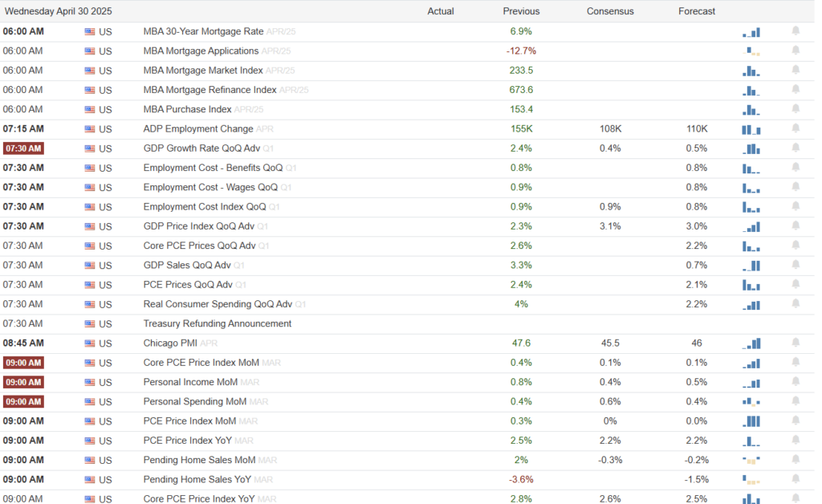Screen dimensions: 822x504
Task: Click the bell icon for ADP Employment Change
Action: click(796, 128)
